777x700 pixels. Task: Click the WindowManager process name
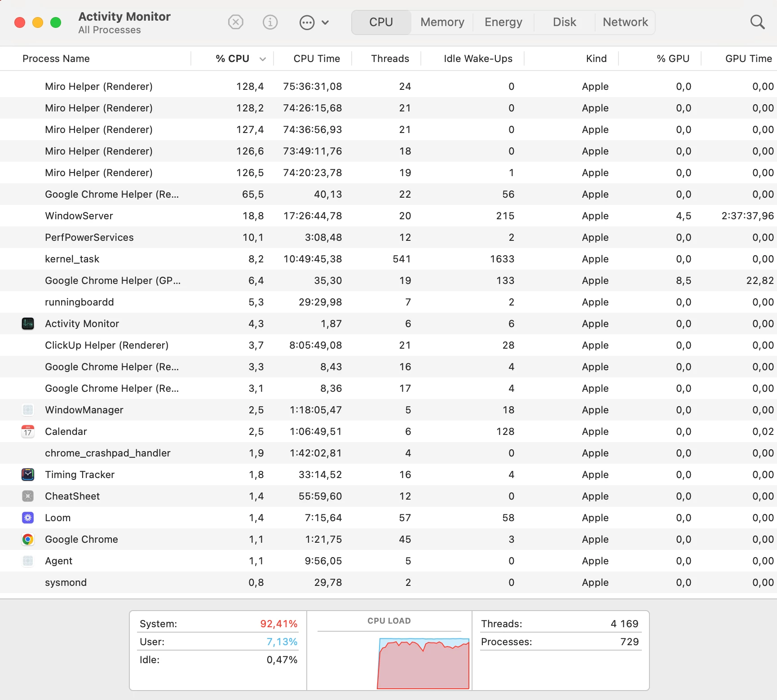tap(84, 410)
